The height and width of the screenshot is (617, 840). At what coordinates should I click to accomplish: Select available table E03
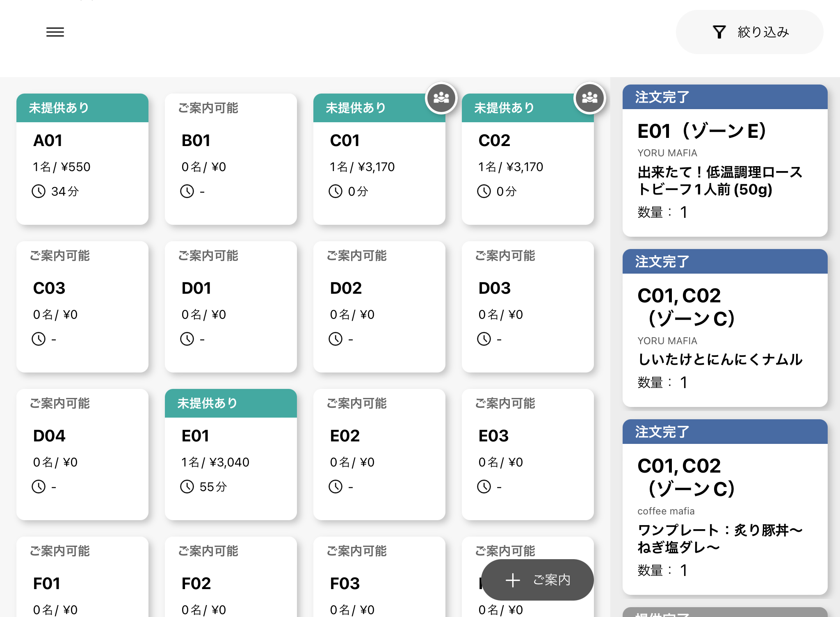coord(527,455)
